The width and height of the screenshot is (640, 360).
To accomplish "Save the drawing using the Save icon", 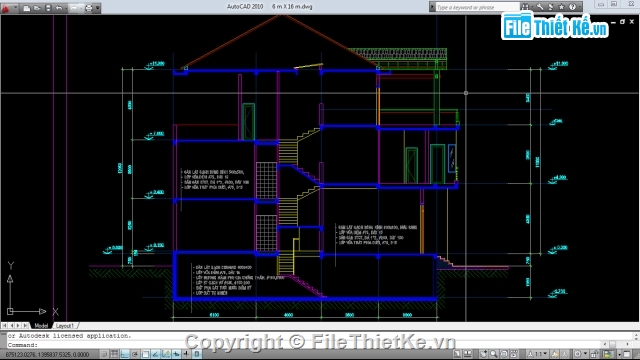I will click(x=48, y=8).
